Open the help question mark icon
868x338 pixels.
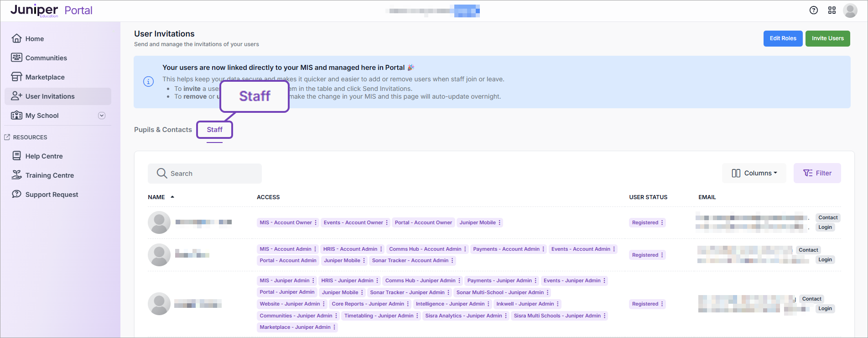click(x=814, y=10)
